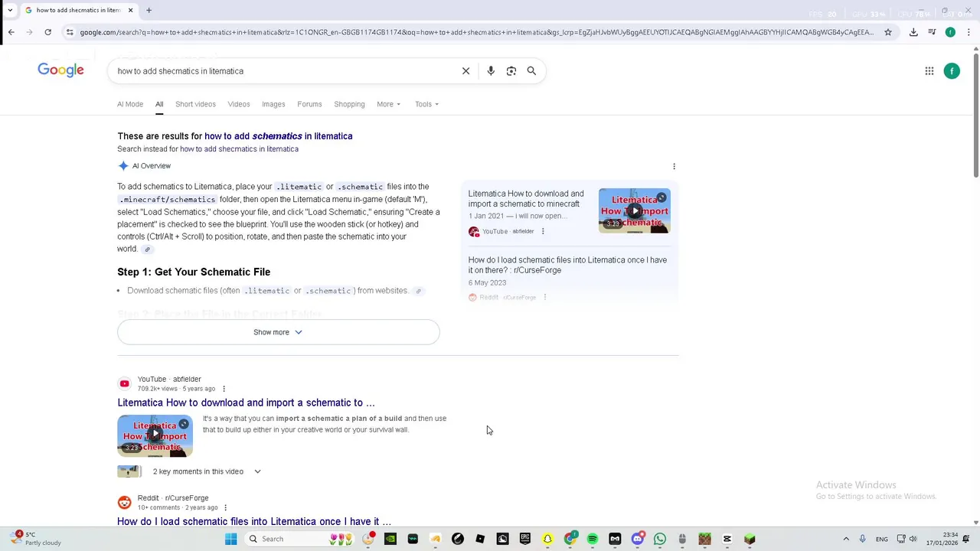Open the Google account avatar
This screenshot has height=551, width=980.
click(952, 71)
